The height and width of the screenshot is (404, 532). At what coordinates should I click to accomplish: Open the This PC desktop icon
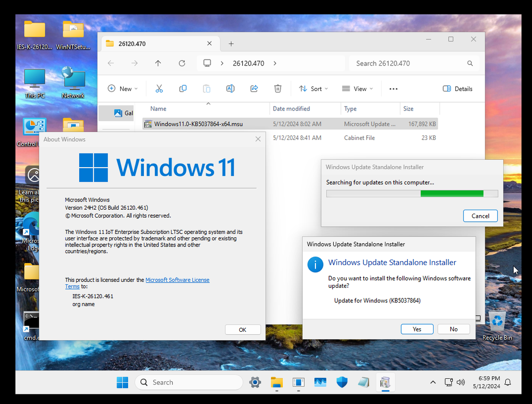click(x=35, y=83)
